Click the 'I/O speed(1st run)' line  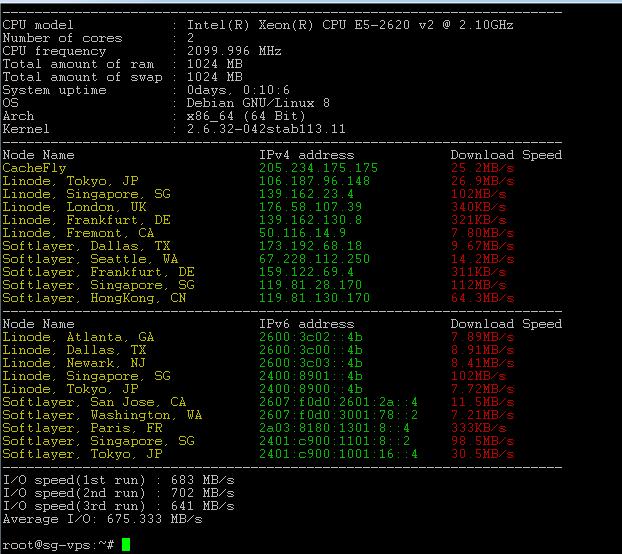click(119, 480)
